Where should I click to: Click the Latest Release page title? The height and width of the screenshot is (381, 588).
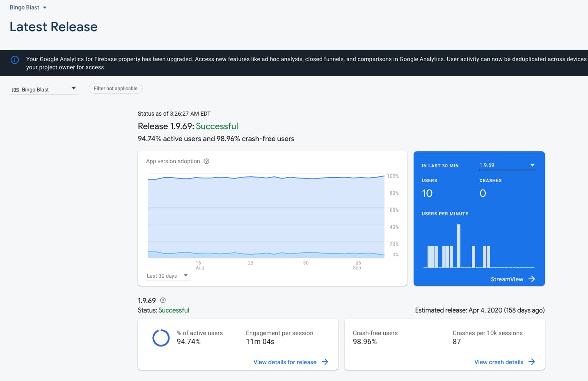click(x=54, y=27)
